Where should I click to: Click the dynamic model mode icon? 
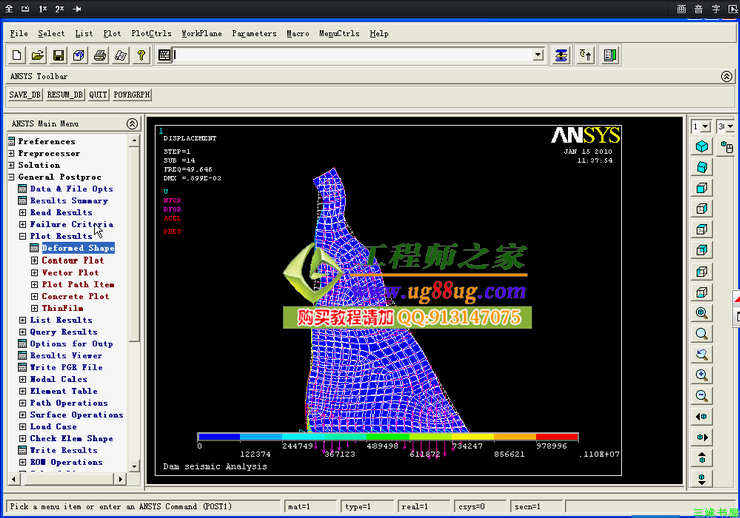726,147
